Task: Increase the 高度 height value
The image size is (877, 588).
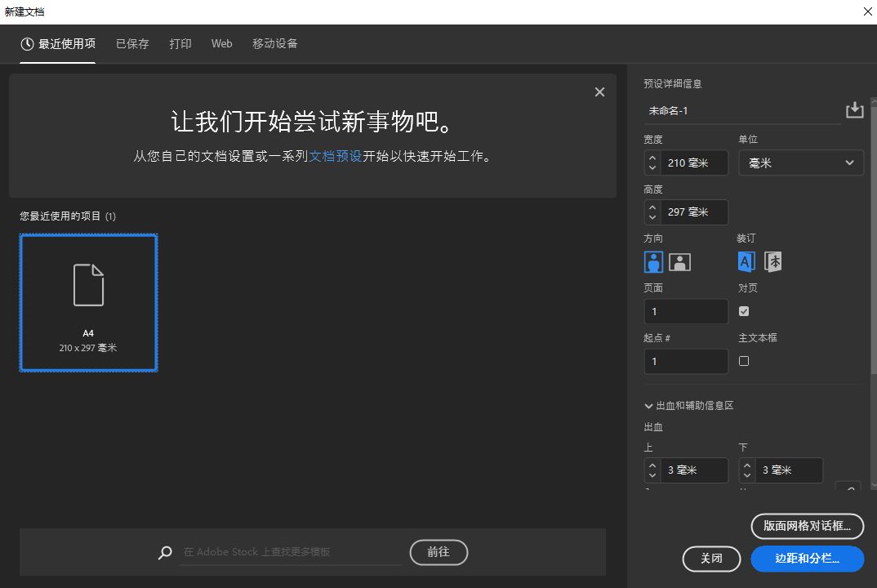Action: 652,207
